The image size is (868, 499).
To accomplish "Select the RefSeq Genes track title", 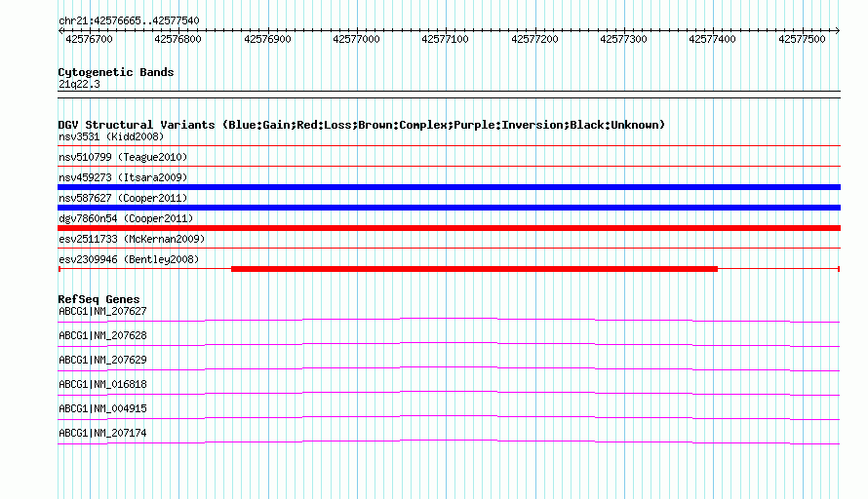I will click(99, 299).
